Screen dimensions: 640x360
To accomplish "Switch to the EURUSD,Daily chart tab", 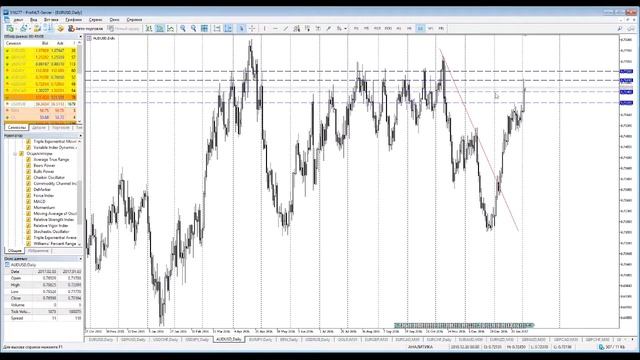I will click(x=101, y=340).
